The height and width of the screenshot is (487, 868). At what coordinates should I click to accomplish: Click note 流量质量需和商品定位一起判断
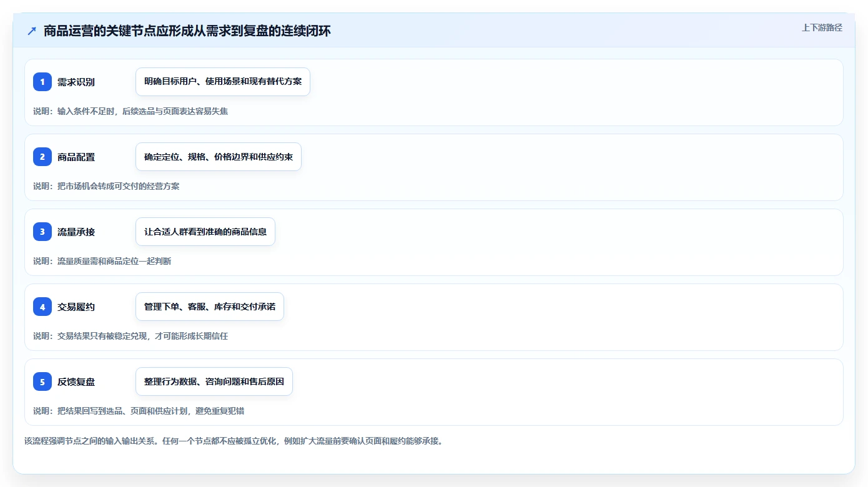102,261
